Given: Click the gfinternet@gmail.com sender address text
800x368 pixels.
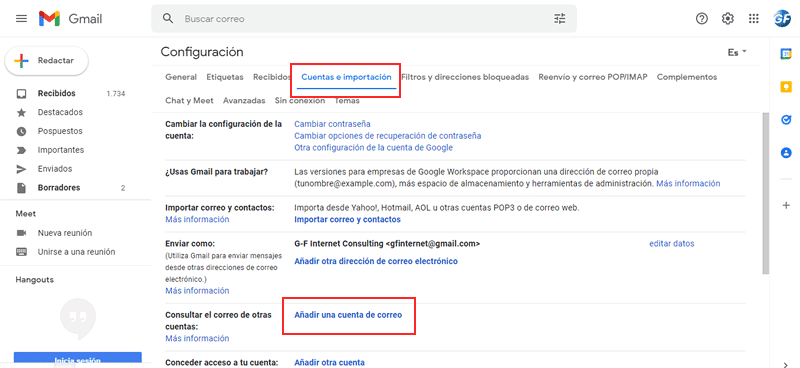Looking at the screenshot, I should point(433,244).
